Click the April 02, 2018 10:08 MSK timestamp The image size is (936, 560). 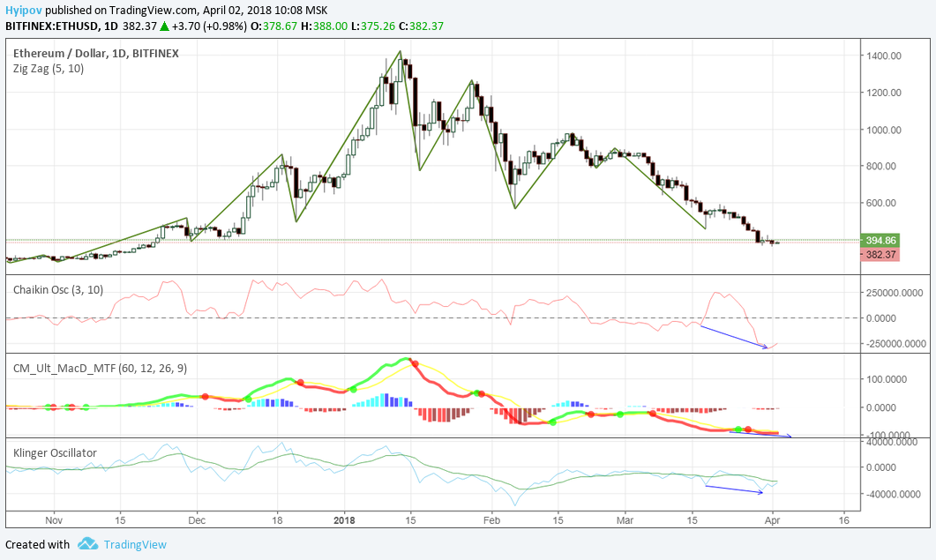(265, 11)
